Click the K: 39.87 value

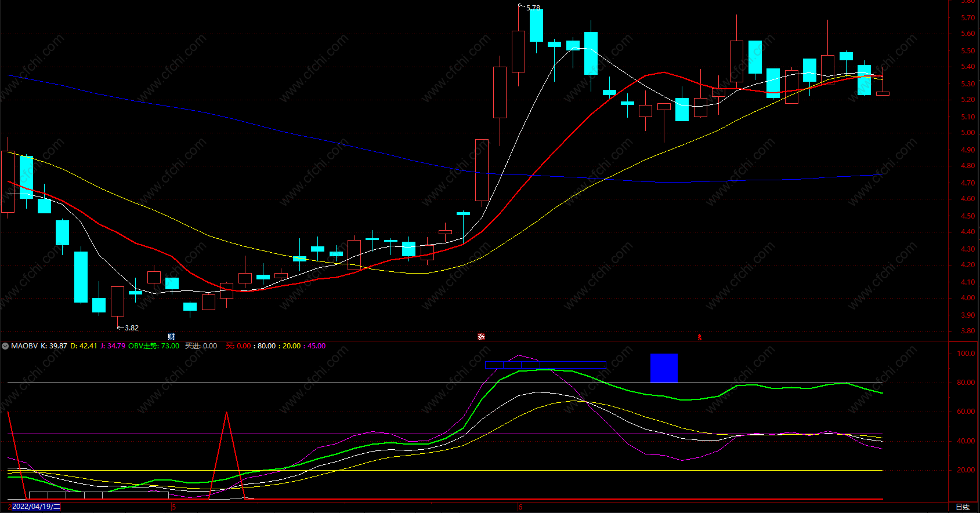[x=54, y=346]
